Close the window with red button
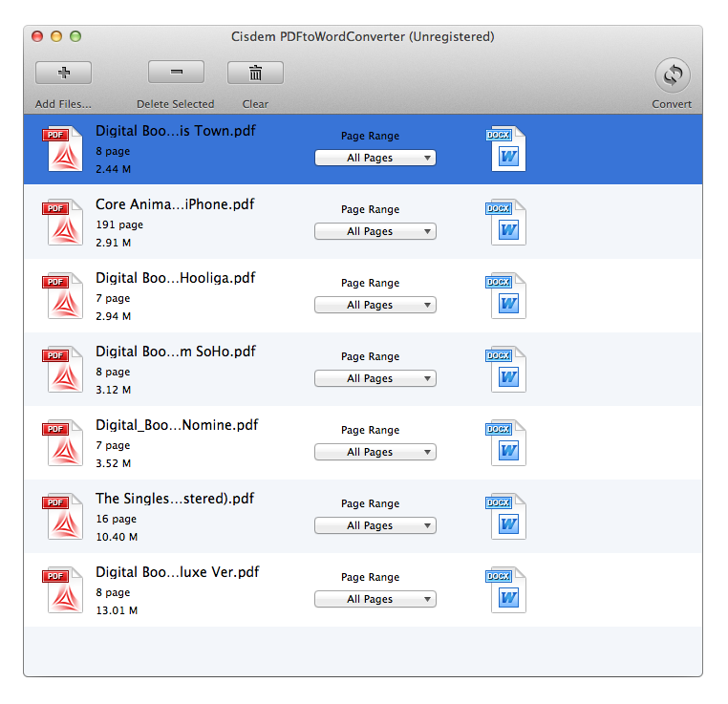The image size is (728, 704). coord(37,36)
